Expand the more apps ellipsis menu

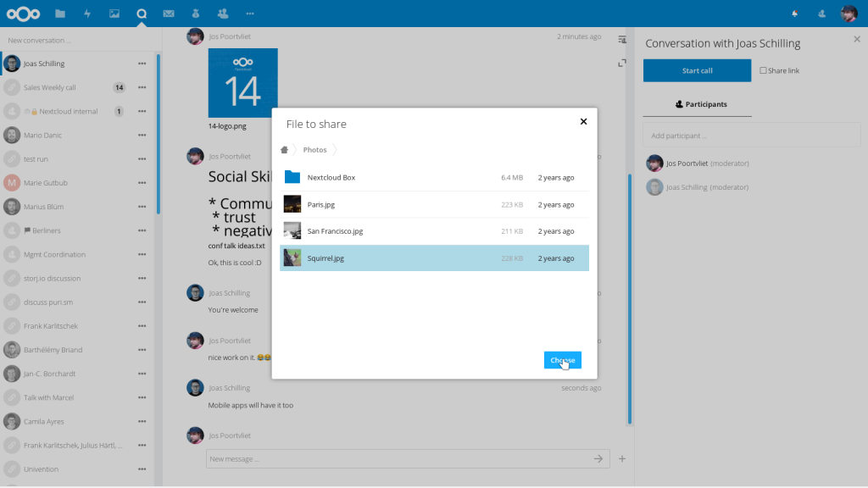pyautogui.click(x=249, y=14)
